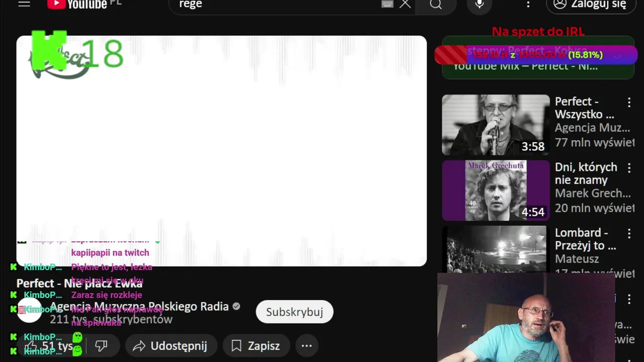Open the title Dni, których nie znamy
This screenshot has height=362, width=644.
(586, 173)
